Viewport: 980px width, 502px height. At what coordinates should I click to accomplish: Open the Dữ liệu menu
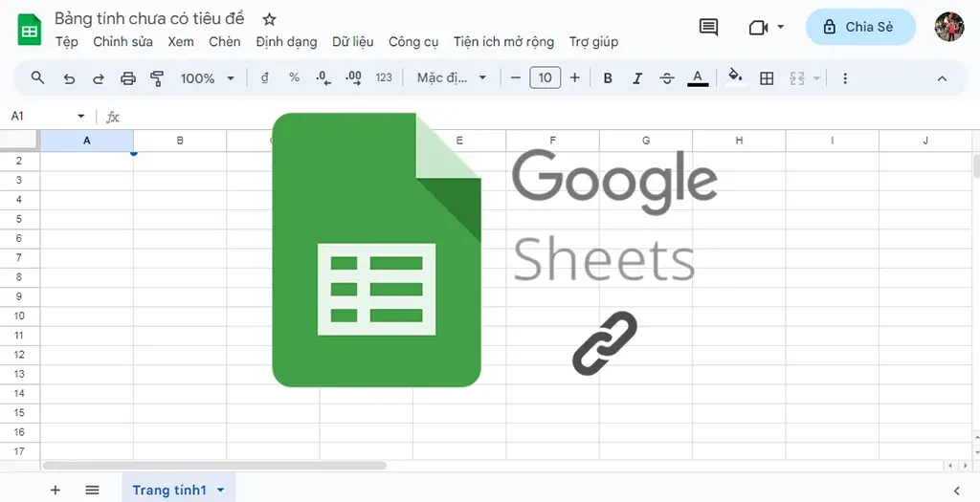click(x=352, y=42)
